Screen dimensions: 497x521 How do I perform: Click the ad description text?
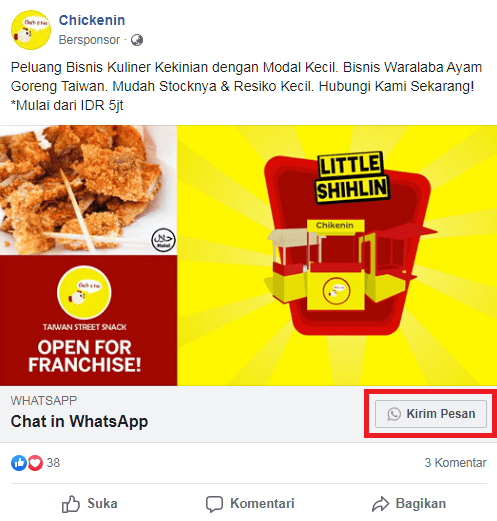(246, 86)
